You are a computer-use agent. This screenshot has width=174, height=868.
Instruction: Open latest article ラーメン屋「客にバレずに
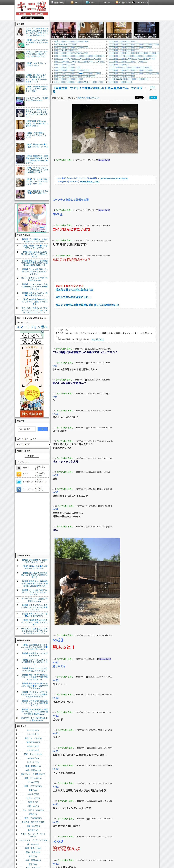(x=37, y=182)
